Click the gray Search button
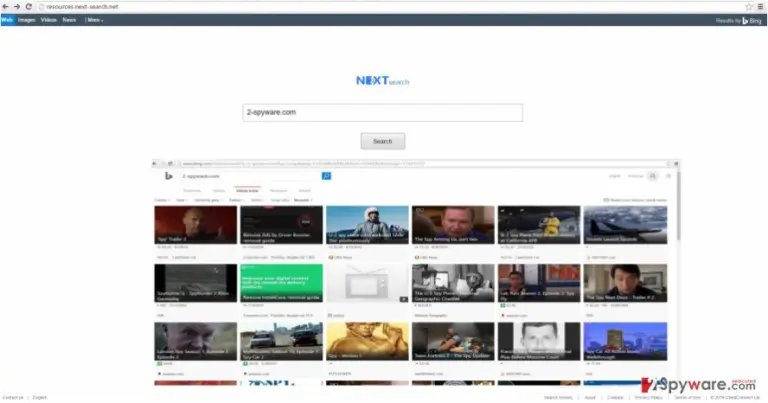This screenshot has height=403, width=768. pos(383,141)
